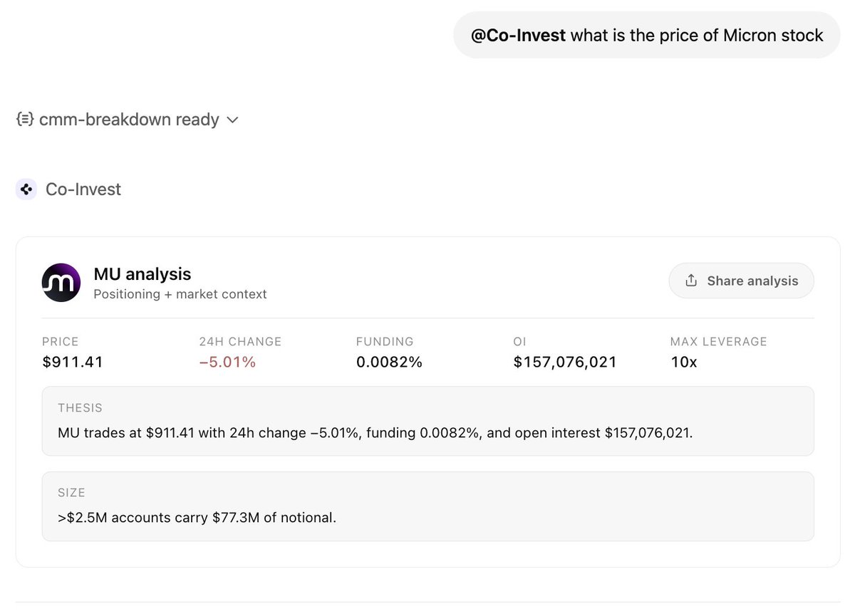This screenshot has height=616, width=855.
Task: Click the Co-Invest agent name label
Action: tap(83, 189)
